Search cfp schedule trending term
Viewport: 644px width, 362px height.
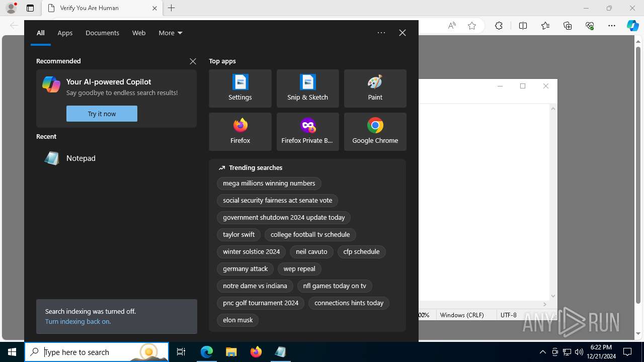click(361, 252)
